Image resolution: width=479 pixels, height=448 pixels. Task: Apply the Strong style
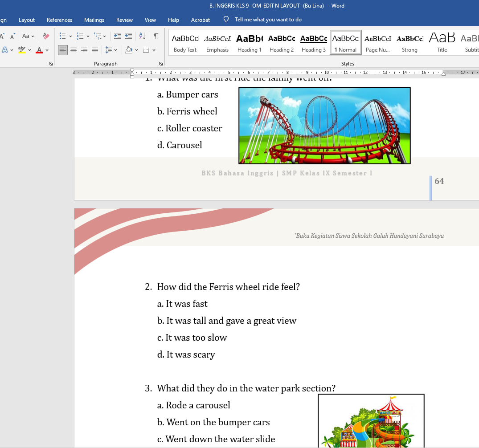click(x=409, y=42)
